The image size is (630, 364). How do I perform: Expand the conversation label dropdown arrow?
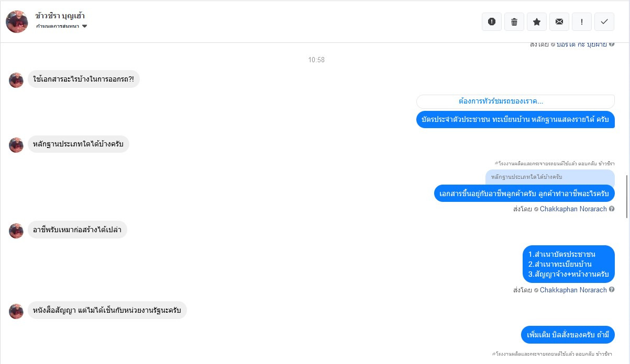84,26
